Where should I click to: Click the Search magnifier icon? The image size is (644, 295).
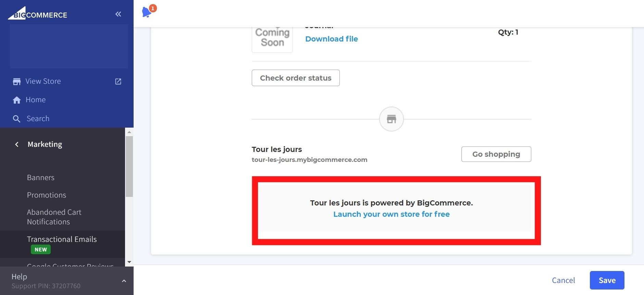16,119
